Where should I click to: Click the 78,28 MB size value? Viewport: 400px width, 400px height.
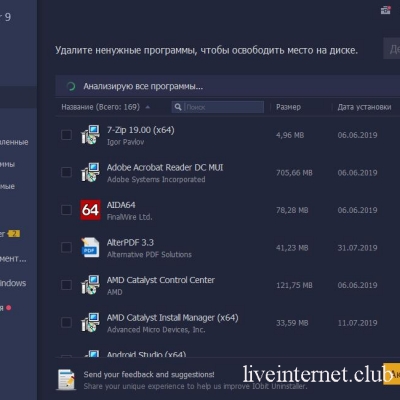292,210
